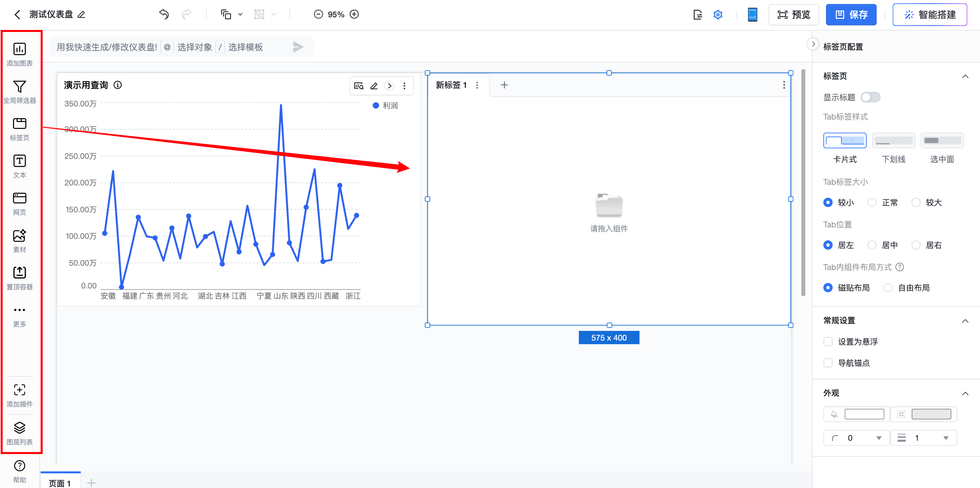980x488 pixels.
Task: Collapse the 常规设置 section
Action: coord(965,321)
